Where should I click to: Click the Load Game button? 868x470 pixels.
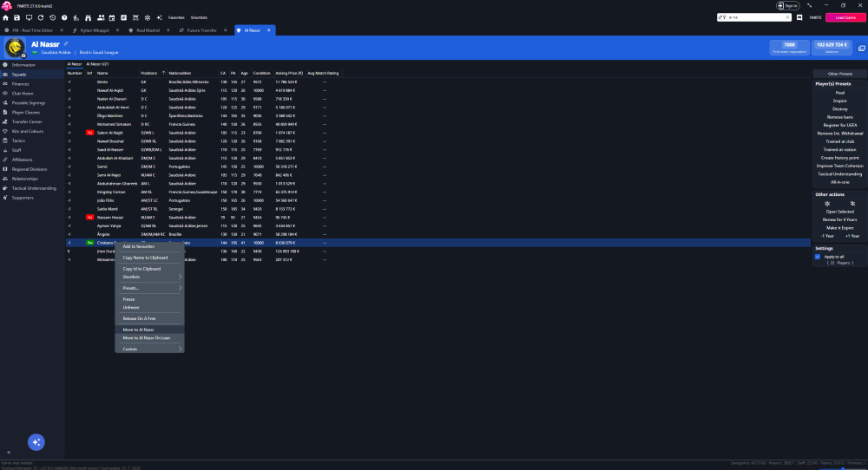(x=845, y=17)
